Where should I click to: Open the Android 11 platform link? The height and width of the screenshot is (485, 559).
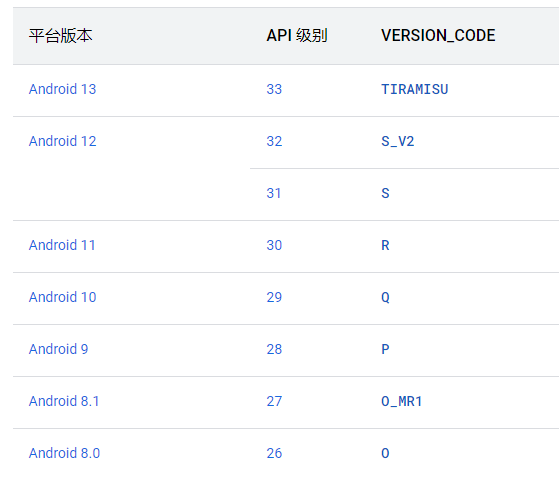62,245
